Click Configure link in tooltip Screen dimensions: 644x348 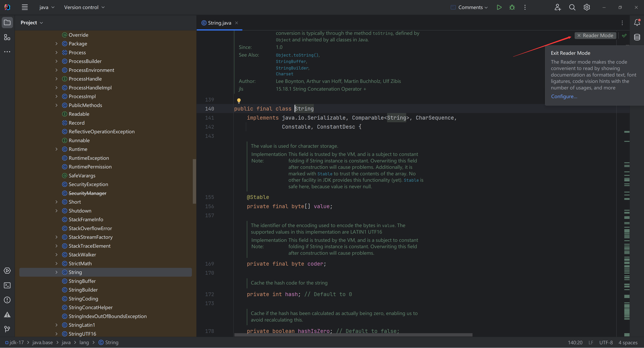coord(564,96)
